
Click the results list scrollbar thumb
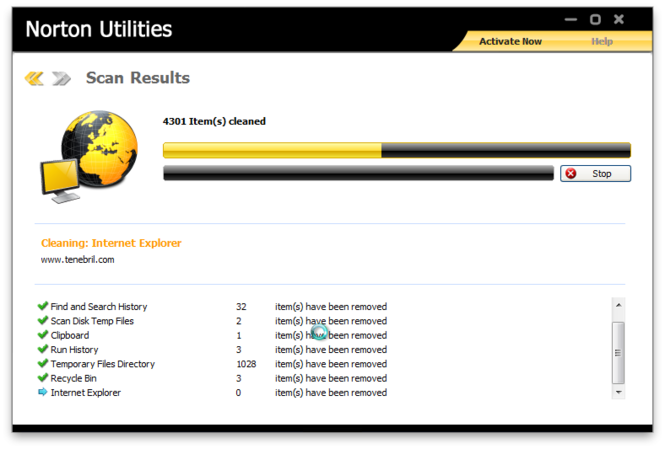click(x=618, y=352)
